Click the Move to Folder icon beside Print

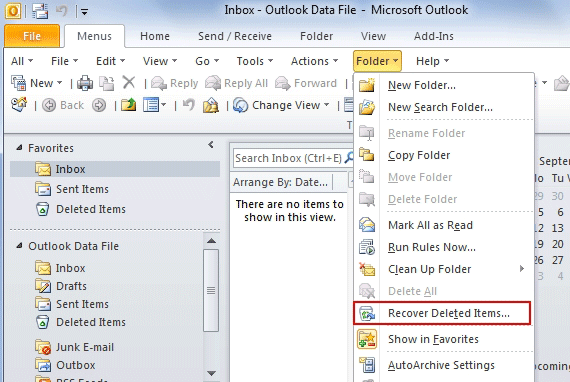point(107,83)
